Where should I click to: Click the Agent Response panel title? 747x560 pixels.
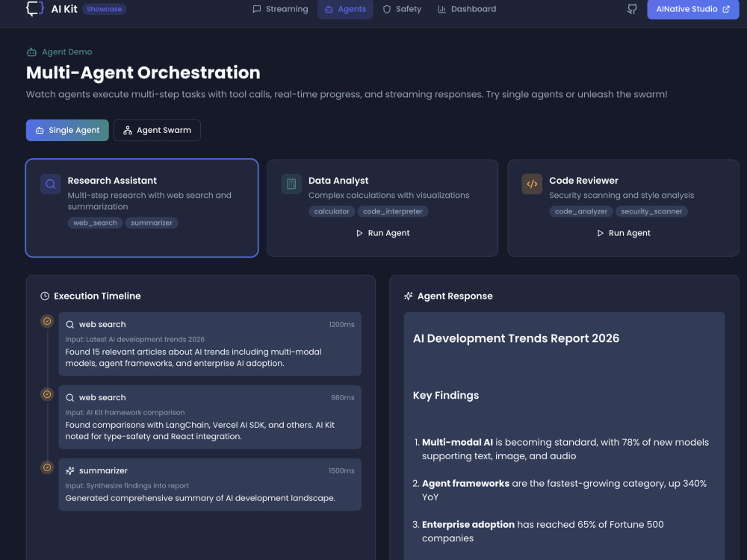pos(455,296)
